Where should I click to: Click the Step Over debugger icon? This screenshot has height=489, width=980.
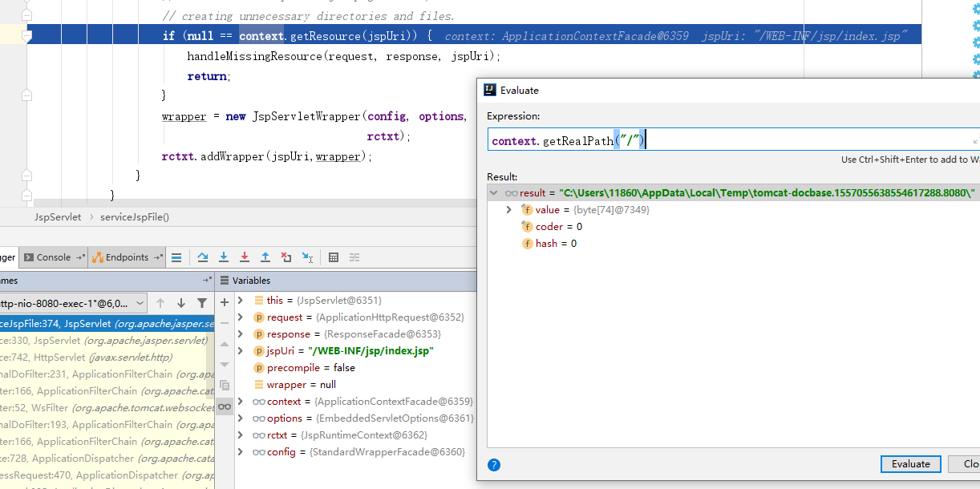[203, 257]
